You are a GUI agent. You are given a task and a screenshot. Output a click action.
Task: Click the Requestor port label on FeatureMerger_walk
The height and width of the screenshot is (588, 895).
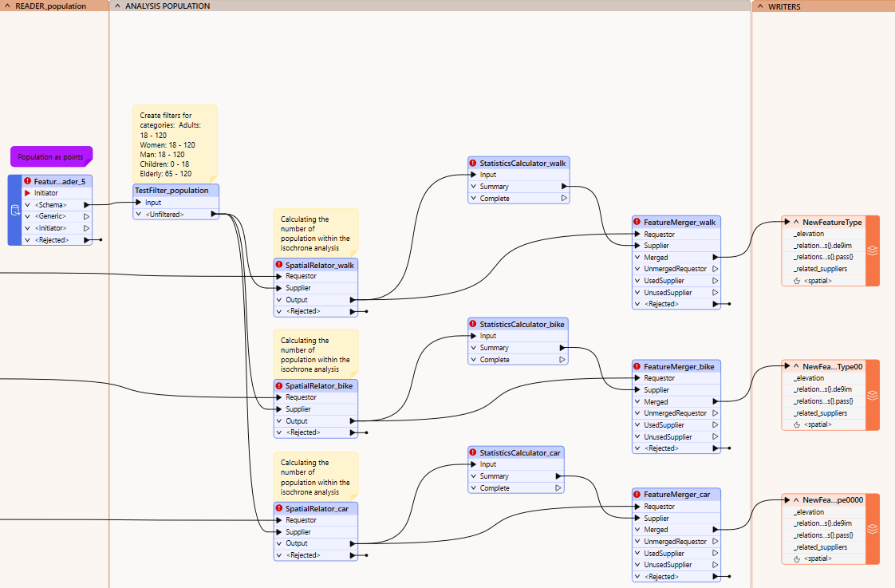click(x=659, y=235)
